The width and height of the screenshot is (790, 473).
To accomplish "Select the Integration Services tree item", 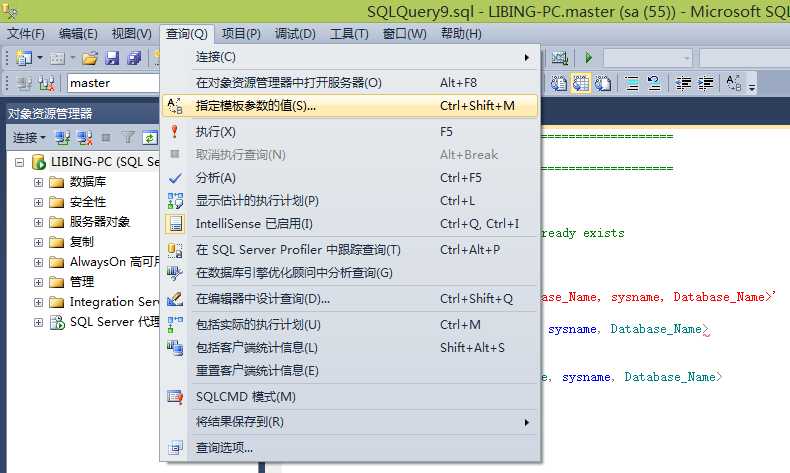I will pyautogui.click(x=114, y=302).
